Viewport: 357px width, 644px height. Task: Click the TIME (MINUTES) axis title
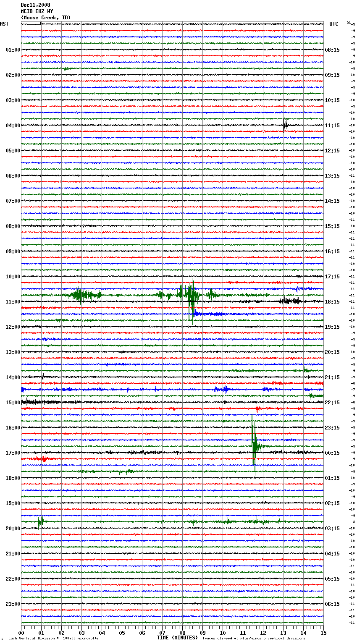pyautogui.click(x=177, y=638)
